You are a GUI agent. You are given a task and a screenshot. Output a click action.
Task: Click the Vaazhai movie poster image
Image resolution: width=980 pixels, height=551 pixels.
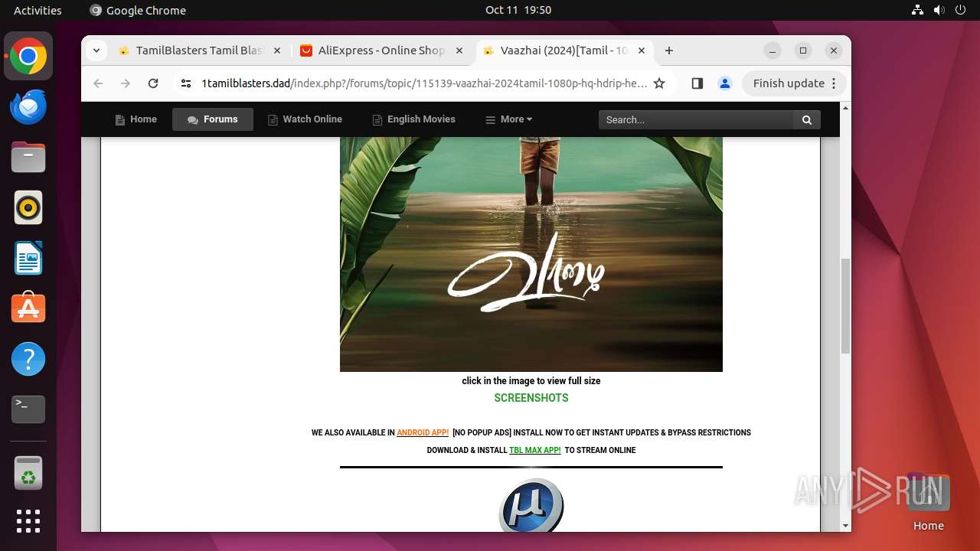click(531, 254)
